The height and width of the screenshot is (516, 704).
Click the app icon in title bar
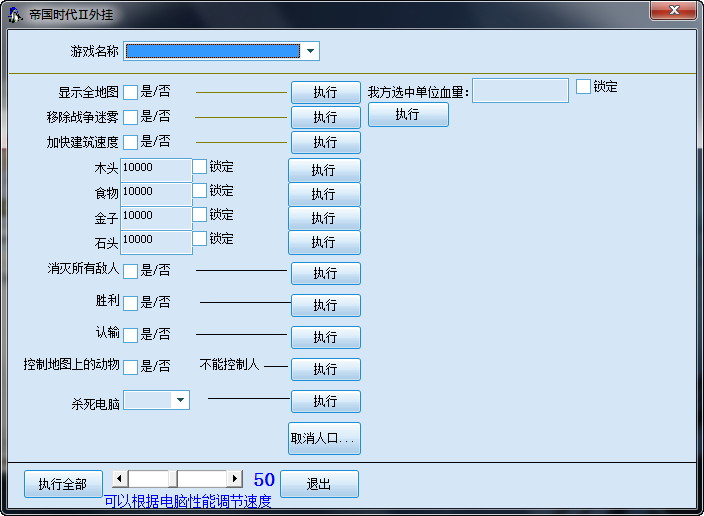[x=14, y=13]
